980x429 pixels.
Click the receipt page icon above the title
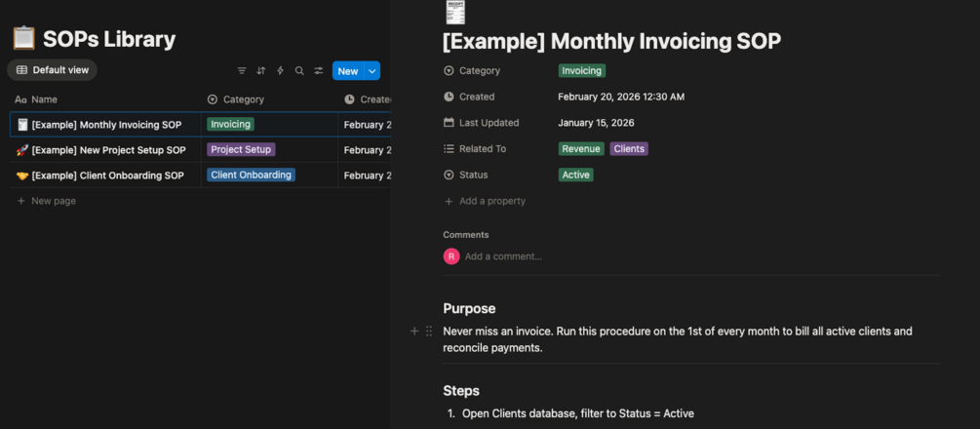click(454, 12)
